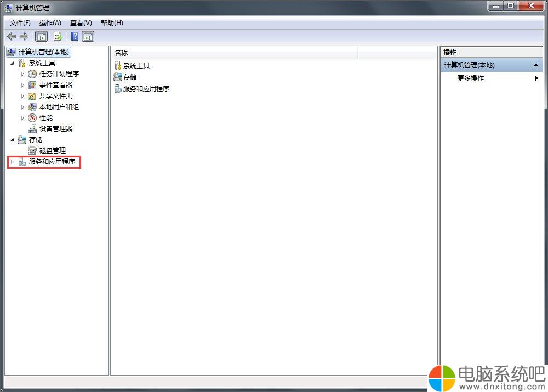Image resolution: width=548 pixels, height=392 pixels.
Task: Click the 事件查看器 icon in the tree
Action: coord(32,85)
